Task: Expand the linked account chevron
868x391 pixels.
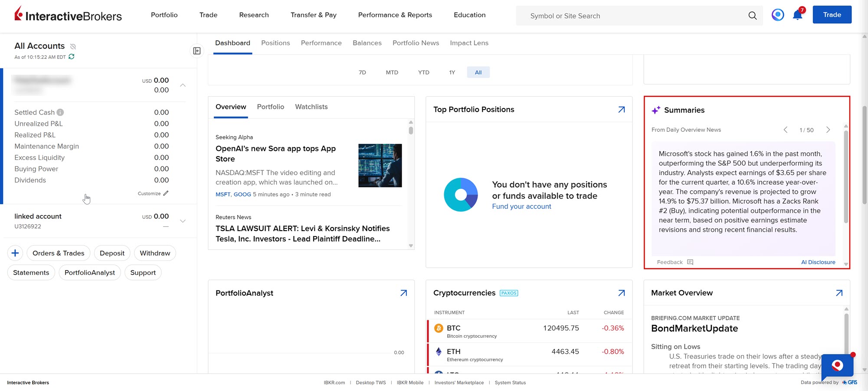Action: point(183,221)
